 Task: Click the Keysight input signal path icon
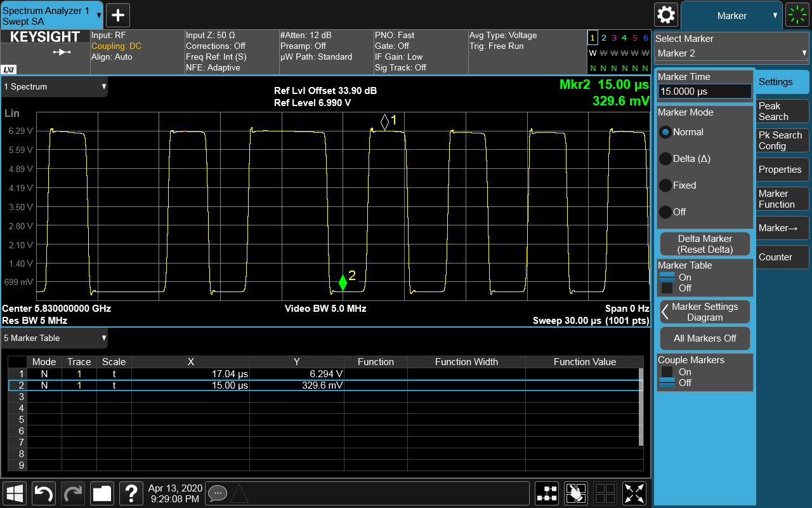point(62,52)
